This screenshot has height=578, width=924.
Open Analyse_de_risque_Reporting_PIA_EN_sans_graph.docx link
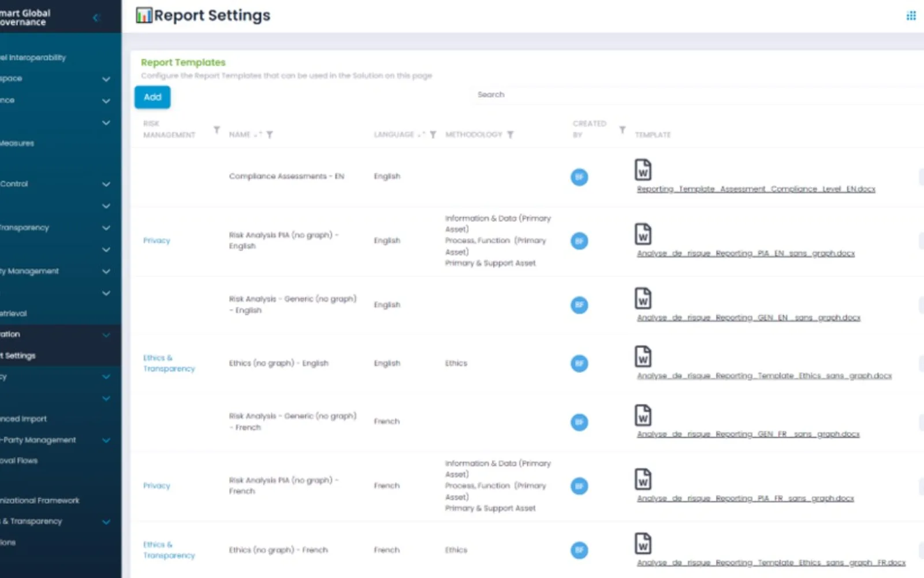click(746, 253)
